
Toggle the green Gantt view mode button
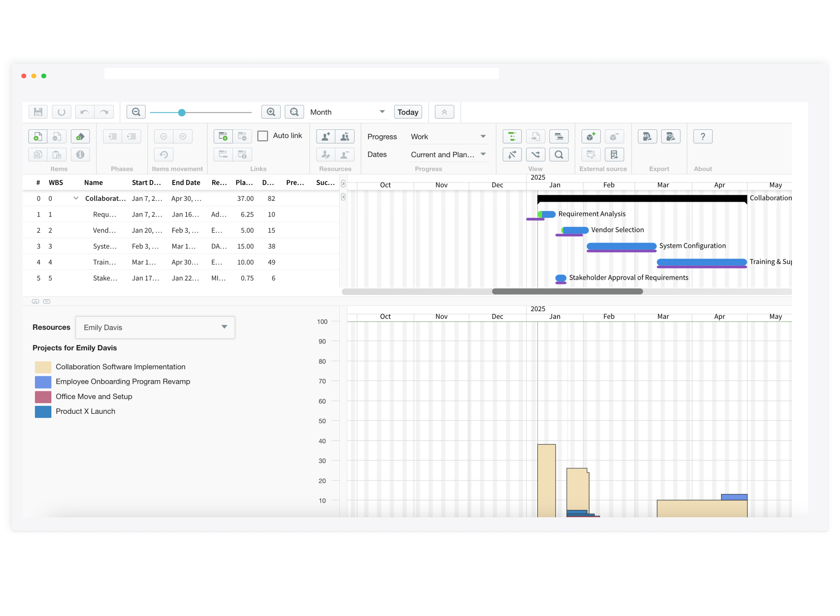pyautogui.click(x=512, y=136)
